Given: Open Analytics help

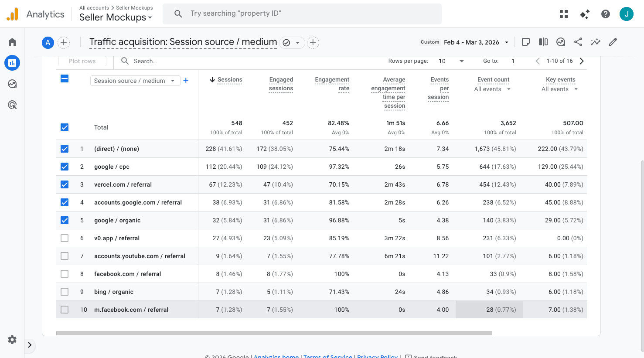Looking at the screenshot, I should [606, 14].
